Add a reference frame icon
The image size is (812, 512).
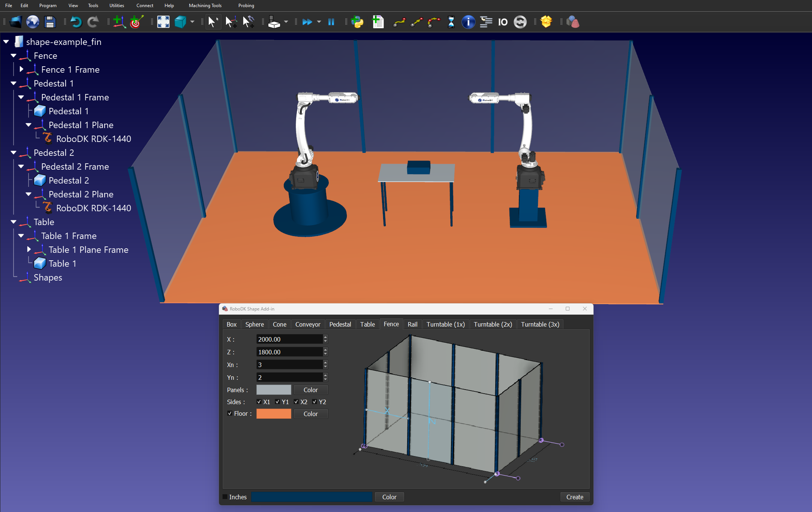[119, 22]
